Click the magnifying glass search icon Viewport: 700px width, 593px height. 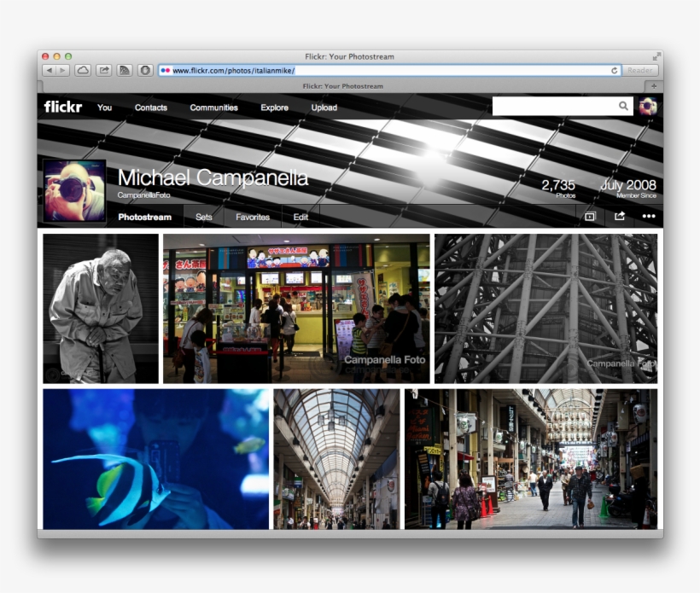pos(624,106)
